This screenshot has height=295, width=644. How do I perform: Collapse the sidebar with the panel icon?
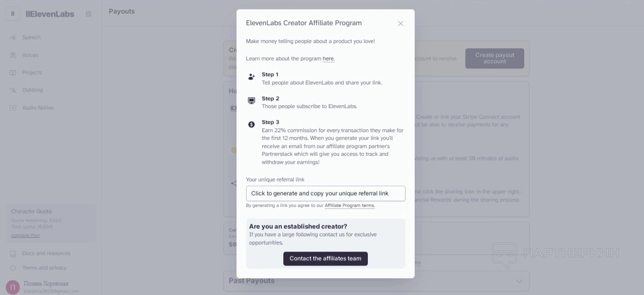(x=88, y=14)
